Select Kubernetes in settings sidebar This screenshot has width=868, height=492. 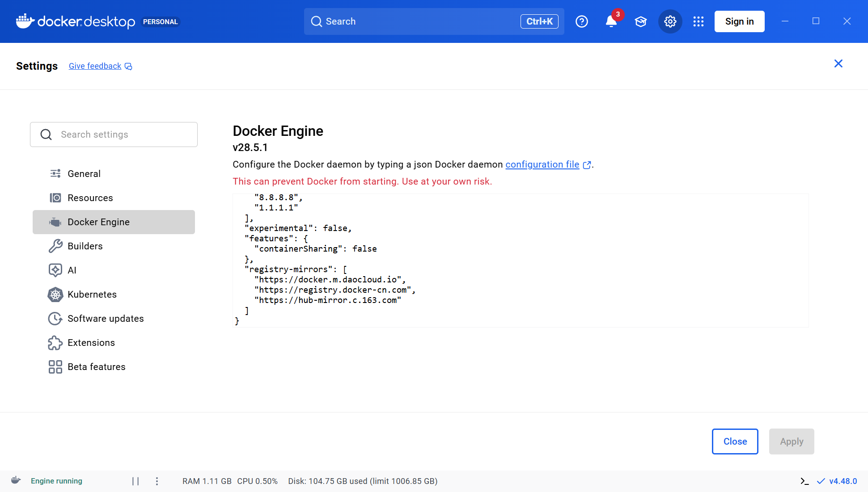click(x=92, y=294)
